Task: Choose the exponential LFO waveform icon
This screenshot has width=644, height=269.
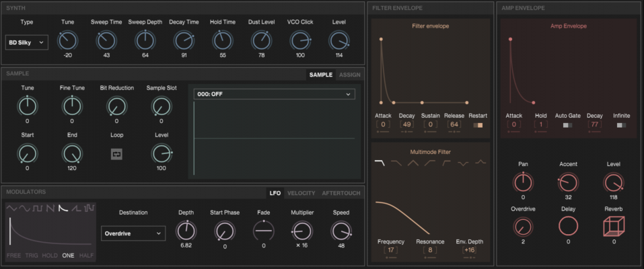Action: coord(64,208)
